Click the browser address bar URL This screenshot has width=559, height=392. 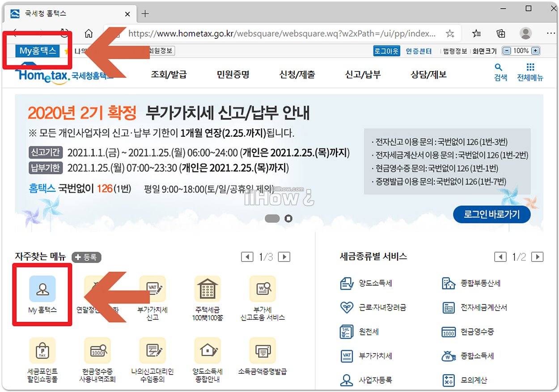282,34
